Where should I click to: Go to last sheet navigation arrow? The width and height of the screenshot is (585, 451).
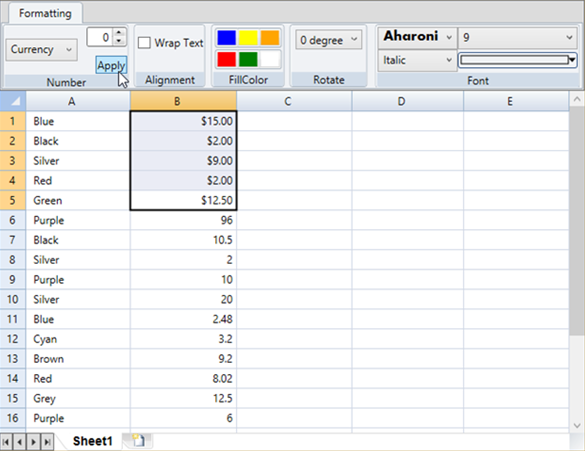[47, 442]
